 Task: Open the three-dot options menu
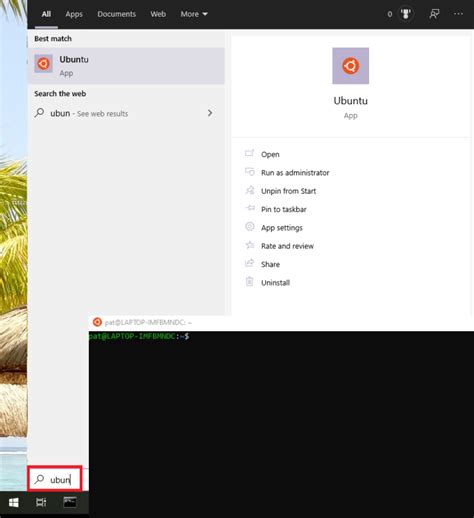458,14
